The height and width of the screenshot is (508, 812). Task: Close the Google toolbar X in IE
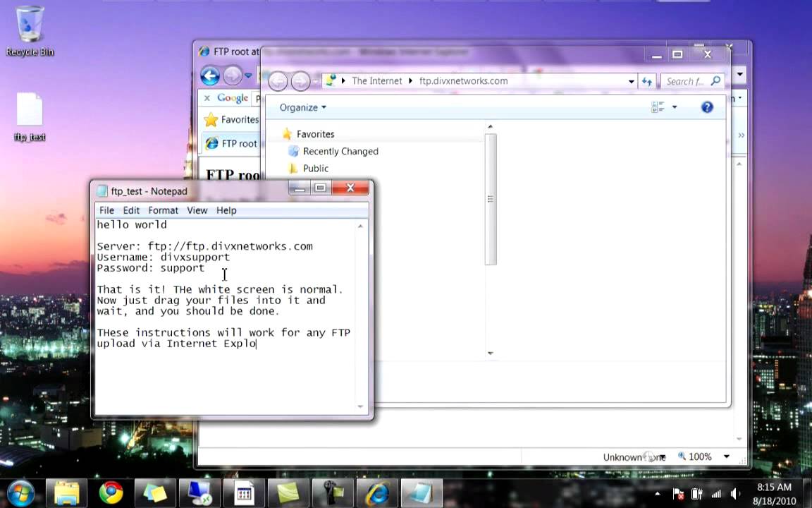click(207, 97)
